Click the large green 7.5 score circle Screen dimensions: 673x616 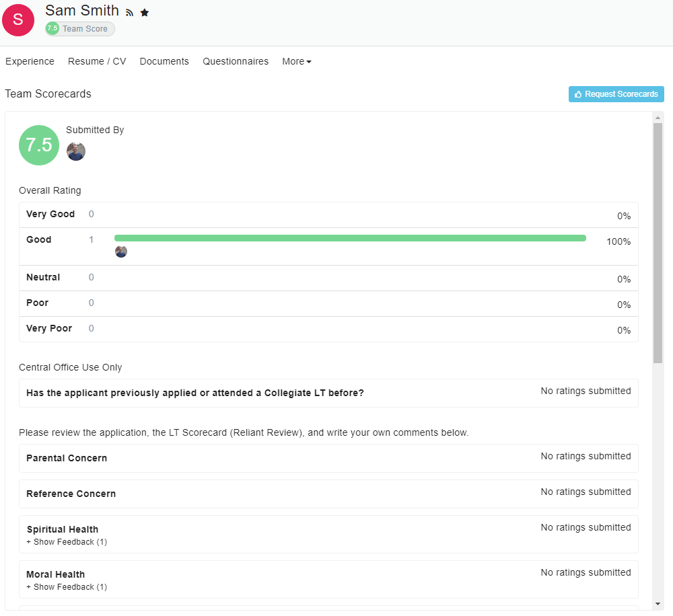click(39, 145)
